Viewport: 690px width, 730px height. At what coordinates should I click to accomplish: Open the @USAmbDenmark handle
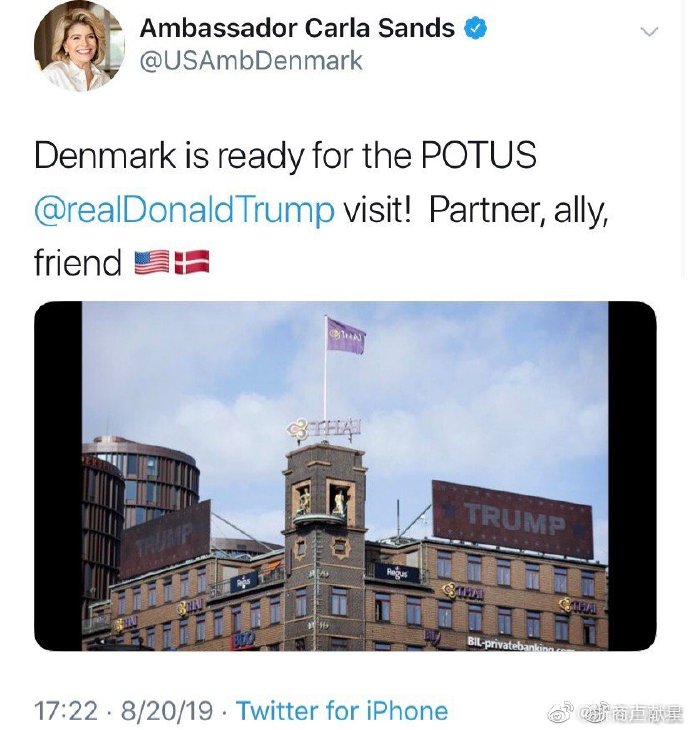(x=251, y=61)
